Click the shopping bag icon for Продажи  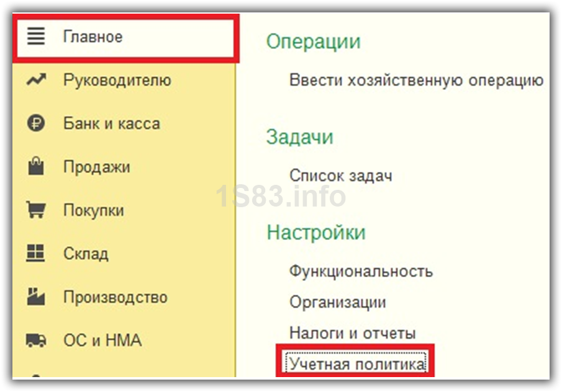(x=37, y=167)
